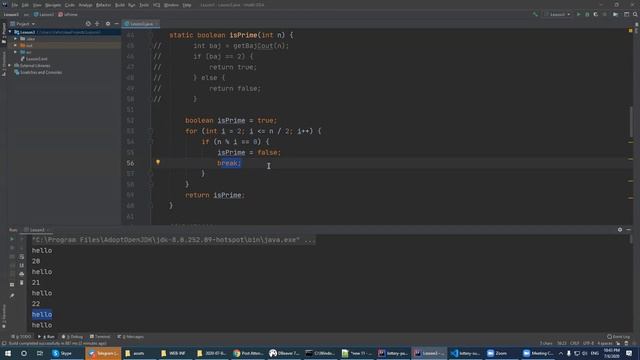This screenshot has height=360, width=640.
Task: Open the TODO tool window button
Action: (x=21, y=337)
